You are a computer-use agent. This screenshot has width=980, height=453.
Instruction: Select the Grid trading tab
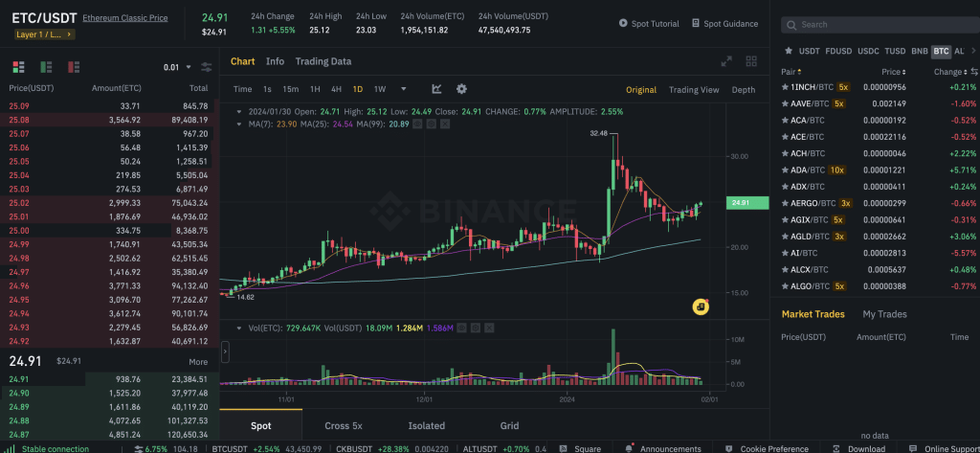click(x=509, y=425)
